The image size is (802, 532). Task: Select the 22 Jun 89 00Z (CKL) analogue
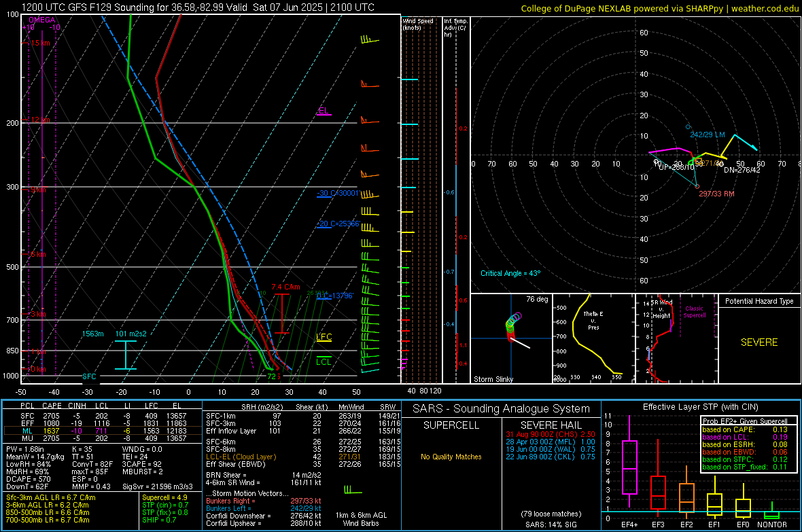pyautogui.click(x=551, y=457)
